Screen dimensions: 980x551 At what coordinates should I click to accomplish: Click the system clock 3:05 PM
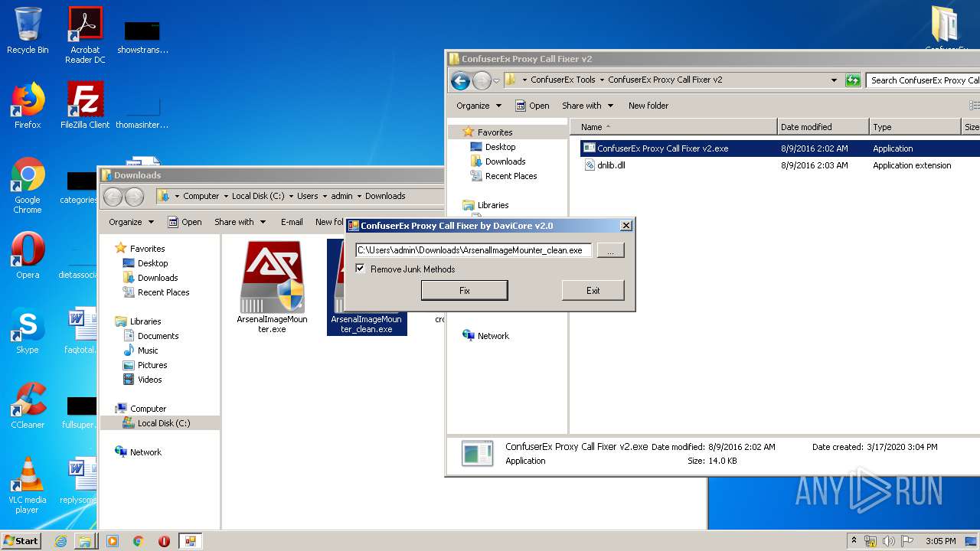point(940,541)
